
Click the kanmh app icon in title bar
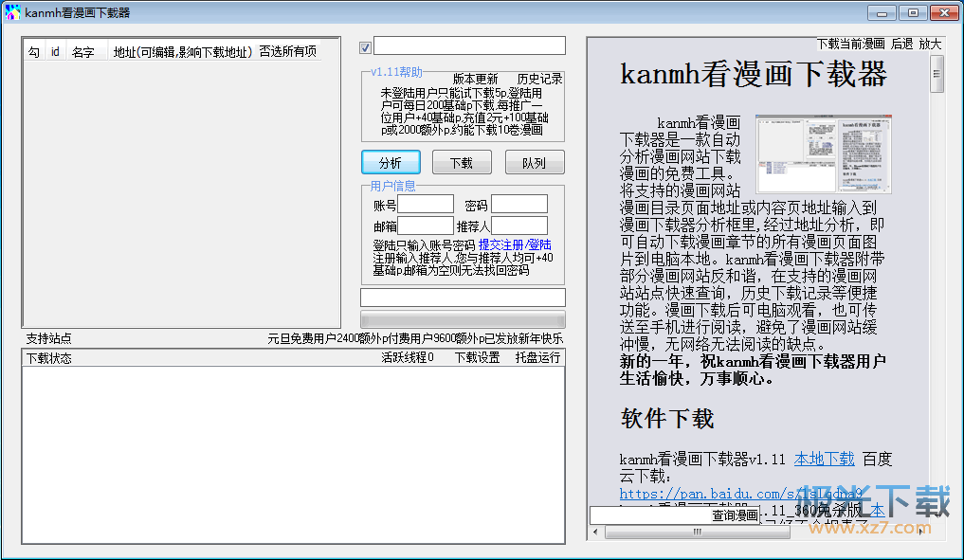12,12
